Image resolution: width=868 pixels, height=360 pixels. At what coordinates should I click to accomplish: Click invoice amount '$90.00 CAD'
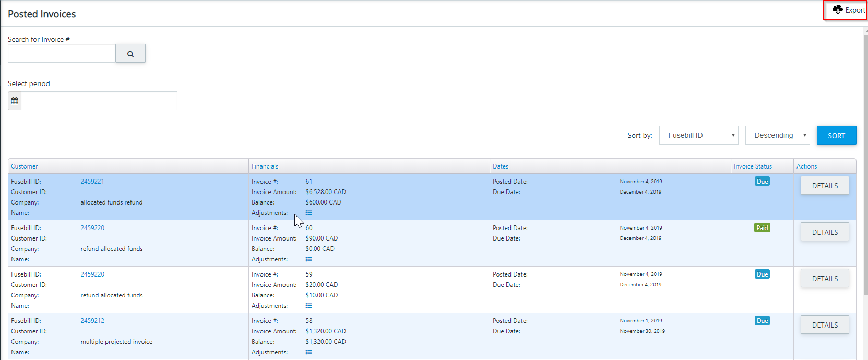point(322,238)
